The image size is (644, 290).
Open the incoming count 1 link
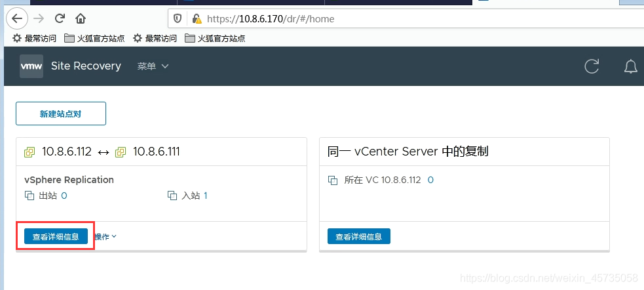[206, 196]
